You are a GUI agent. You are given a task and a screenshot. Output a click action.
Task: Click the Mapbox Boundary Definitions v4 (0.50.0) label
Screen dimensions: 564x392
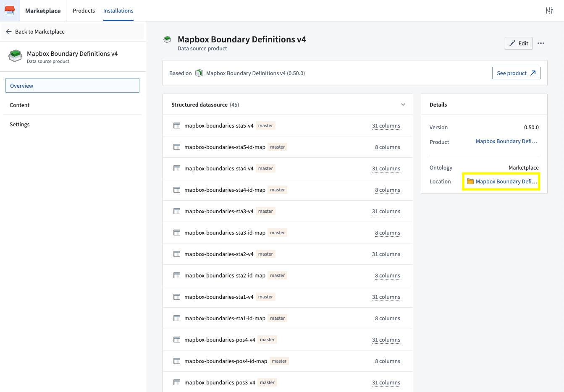tap(255, 73)
